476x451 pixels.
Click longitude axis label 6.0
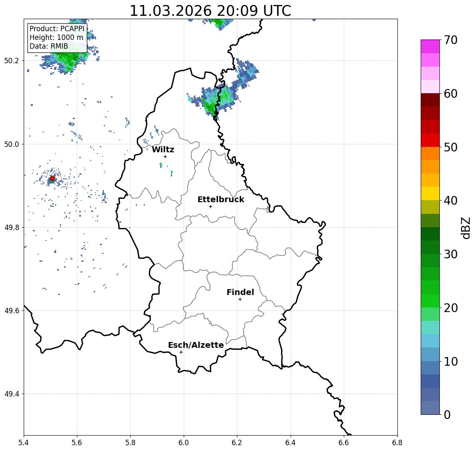pyautogui.click(x=184, y=443)
